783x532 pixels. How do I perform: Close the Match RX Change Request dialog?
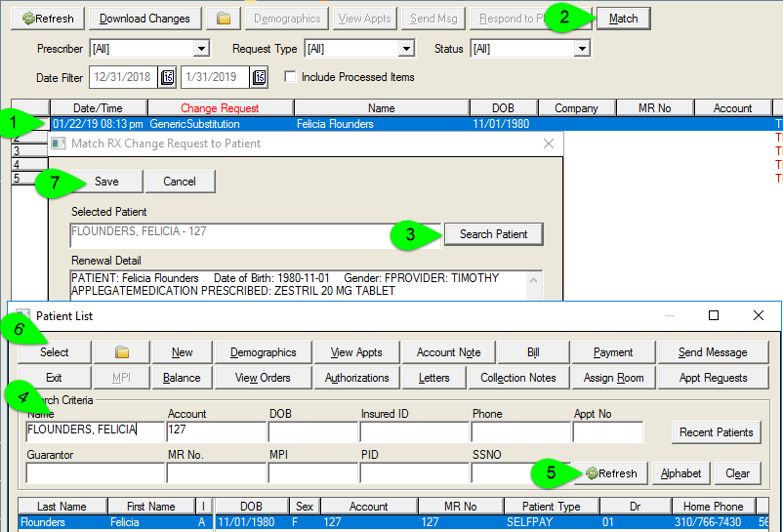click(548, 143)
